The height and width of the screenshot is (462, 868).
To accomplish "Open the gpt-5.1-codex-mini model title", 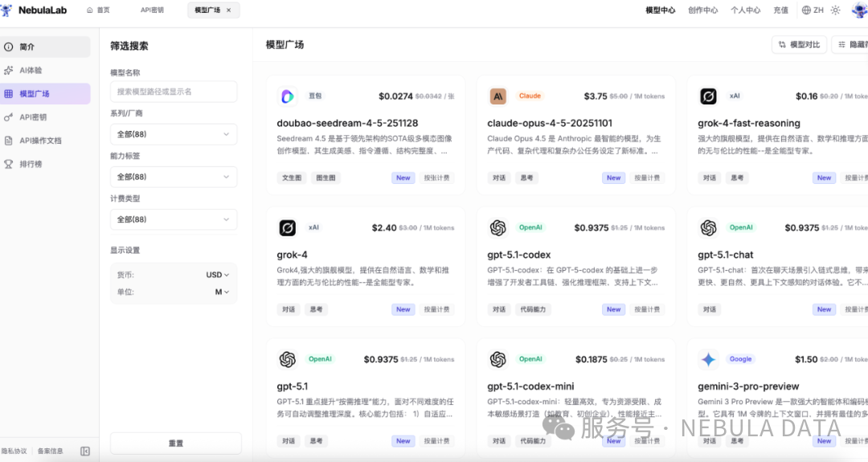I will [530, 386].
